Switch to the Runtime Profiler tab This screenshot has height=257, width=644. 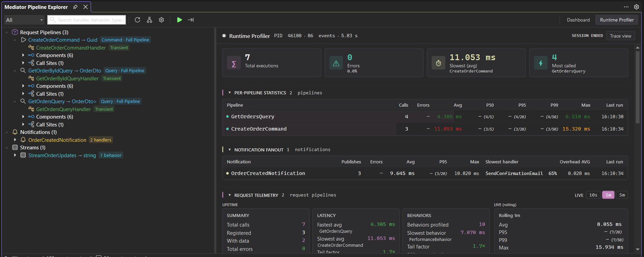click(x=617, y=20)
